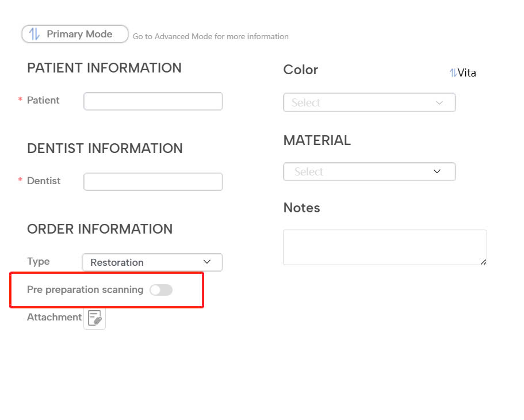The width and height of the screenshot is (524, 420).
Task: Click the chevron arrow in the Type dropdown
Action: point(207,262)
